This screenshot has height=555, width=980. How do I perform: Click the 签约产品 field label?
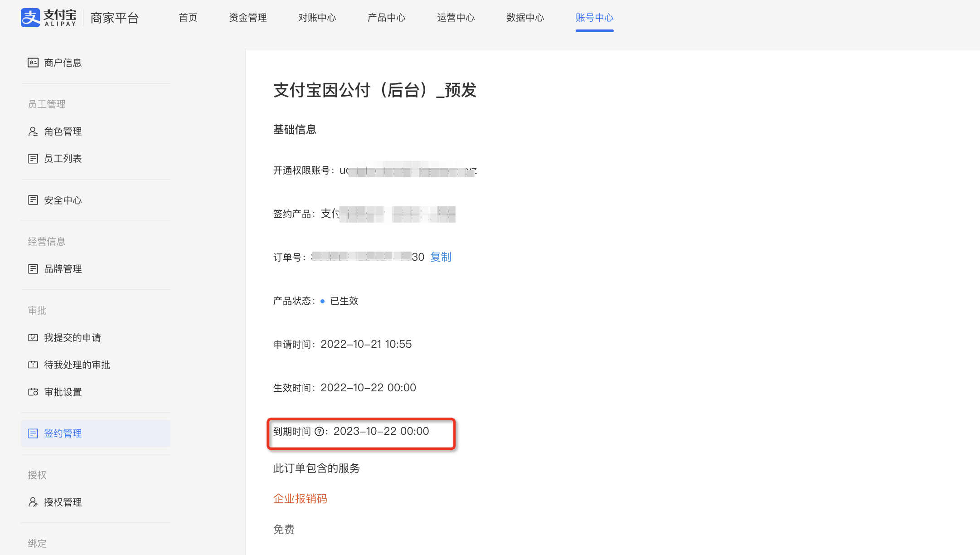pyautogui.click(x=294, y=214)
